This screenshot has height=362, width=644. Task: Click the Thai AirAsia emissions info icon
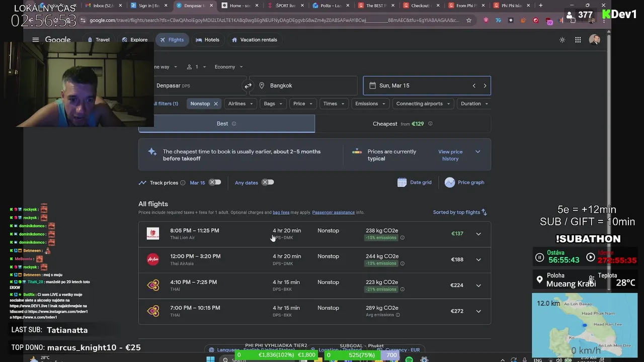(x=402, y=263)
